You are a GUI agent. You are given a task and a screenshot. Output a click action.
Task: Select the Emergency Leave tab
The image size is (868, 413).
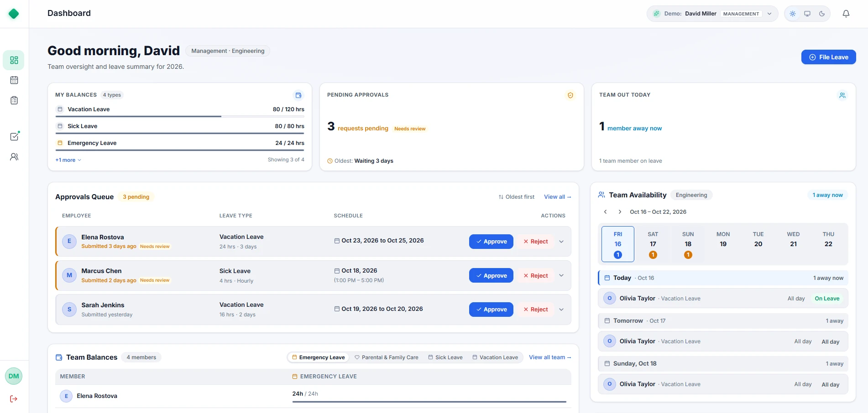click(319, 357)
